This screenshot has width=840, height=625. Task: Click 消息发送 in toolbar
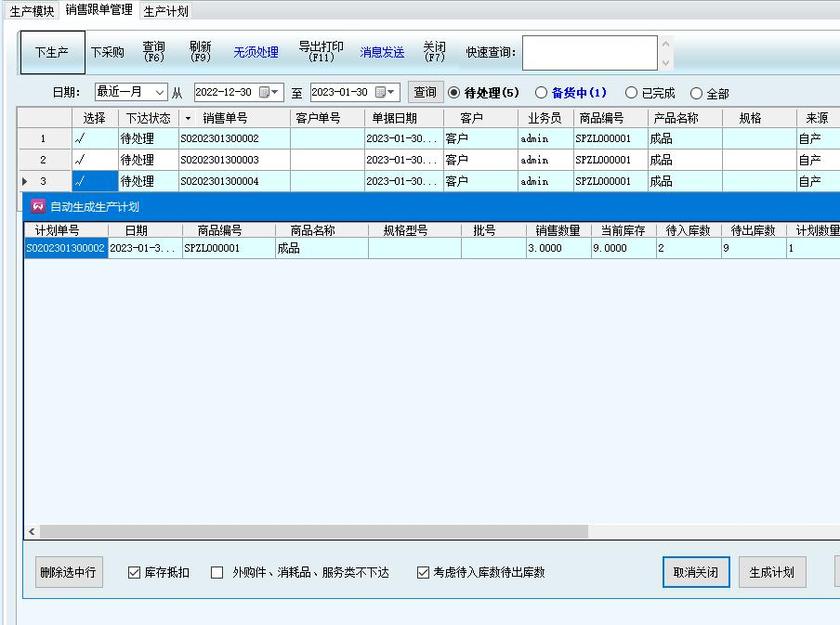click(x=382, y=52)
